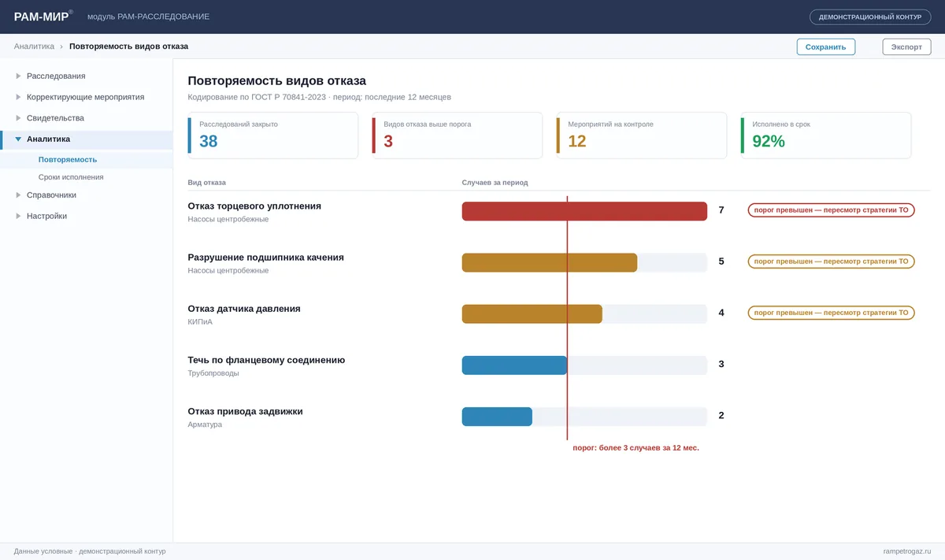Click the bar for Разрушение подшипника качения
The width and height of the screenshot is (945, 560).
pyautogui.click(x=550, y=262)
